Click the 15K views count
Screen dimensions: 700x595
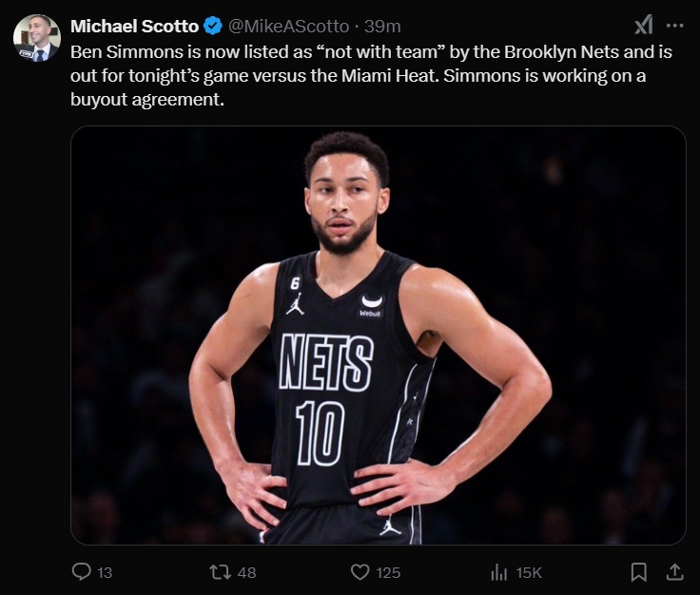[x=529, y=572]
